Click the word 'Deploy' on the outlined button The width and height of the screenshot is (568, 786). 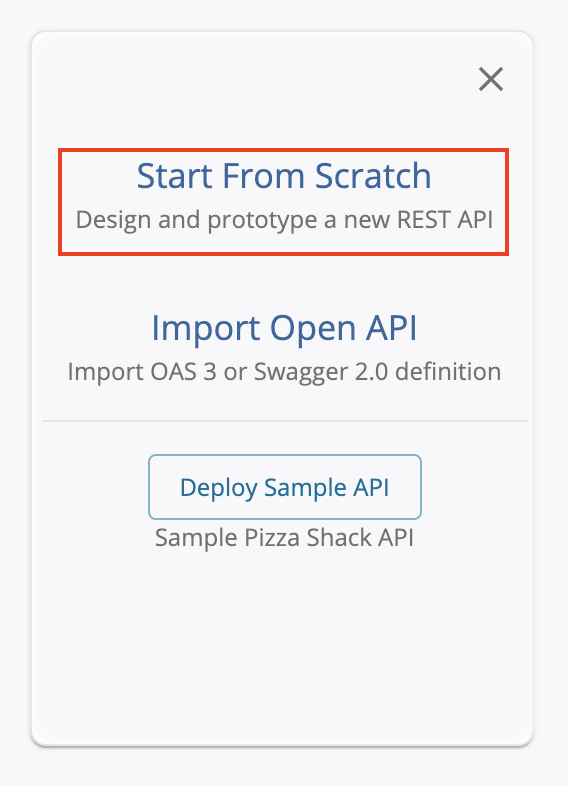click(219, 488)
